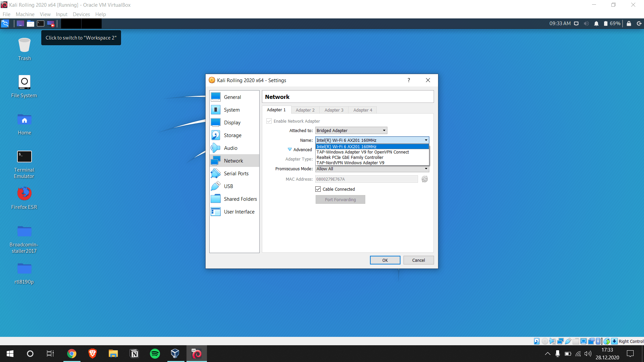Open Spotify from the Windows taskbar
This screenshot has width=644, height=362.
[155, 354]
